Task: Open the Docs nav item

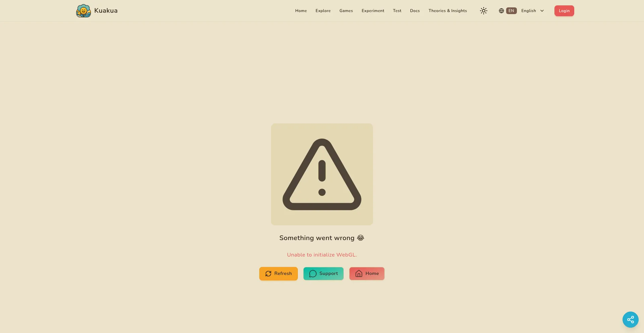Action: pos(415,11)
